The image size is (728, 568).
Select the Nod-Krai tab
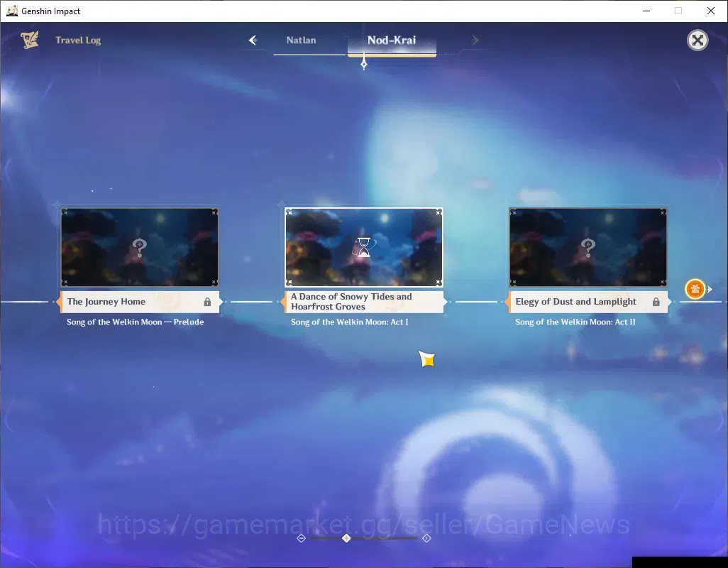[x=392, y=40]
